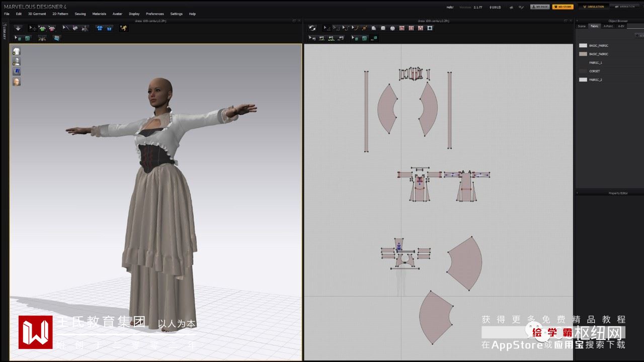This screenshot has width=644, height=362.
Task: Select the gray polygon pattern tool
Action: click(374, 28)
